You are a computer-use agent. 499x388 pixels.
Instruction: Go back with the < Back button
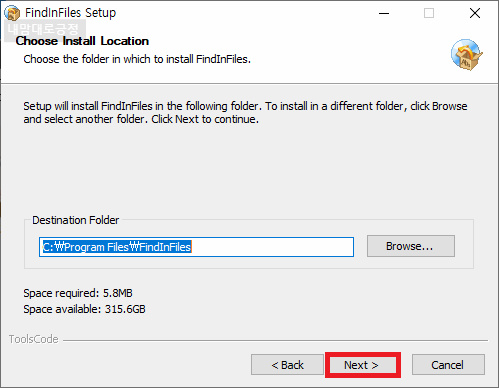287,365
